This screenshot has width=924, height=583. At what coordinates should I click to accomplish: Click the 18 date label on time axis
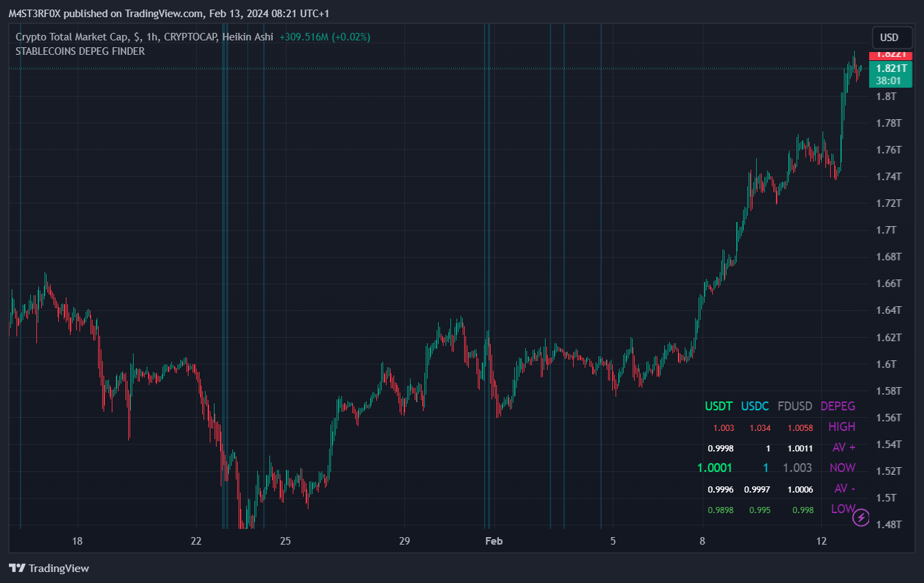77,541
